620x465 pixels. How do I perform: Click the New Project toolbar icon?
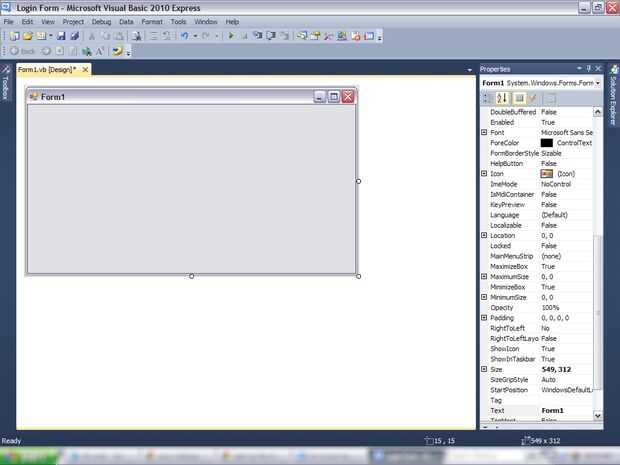[15, 36]
